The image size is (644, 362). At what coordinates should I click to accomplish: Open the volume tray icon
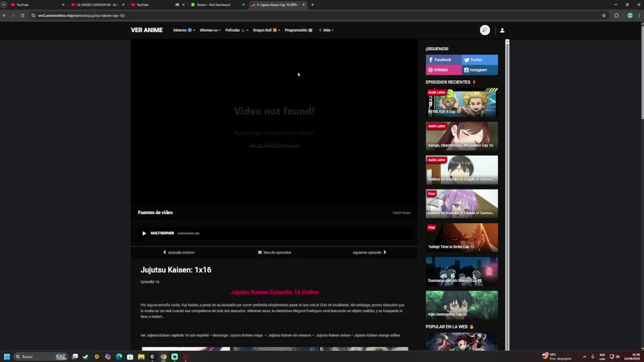(x=617, y=356)
